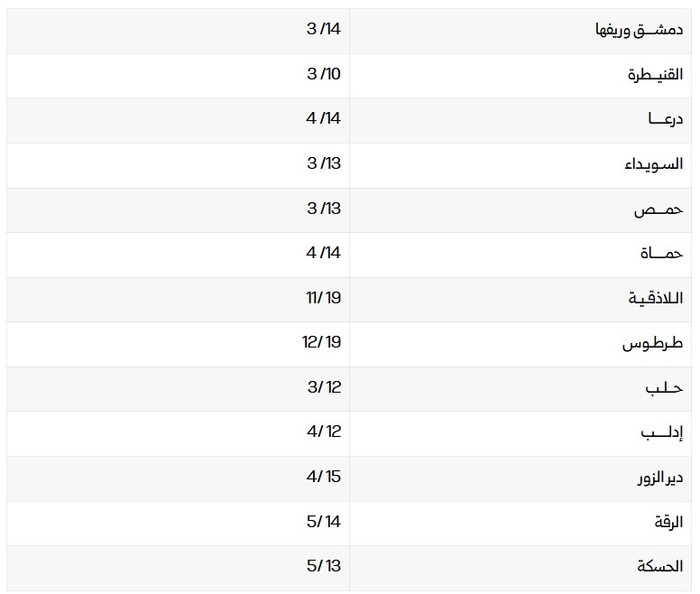The width and height of the screenshot is (700, 594).
Task: Click the اللاذقية city name cell
Action: [x=656, y=298]
